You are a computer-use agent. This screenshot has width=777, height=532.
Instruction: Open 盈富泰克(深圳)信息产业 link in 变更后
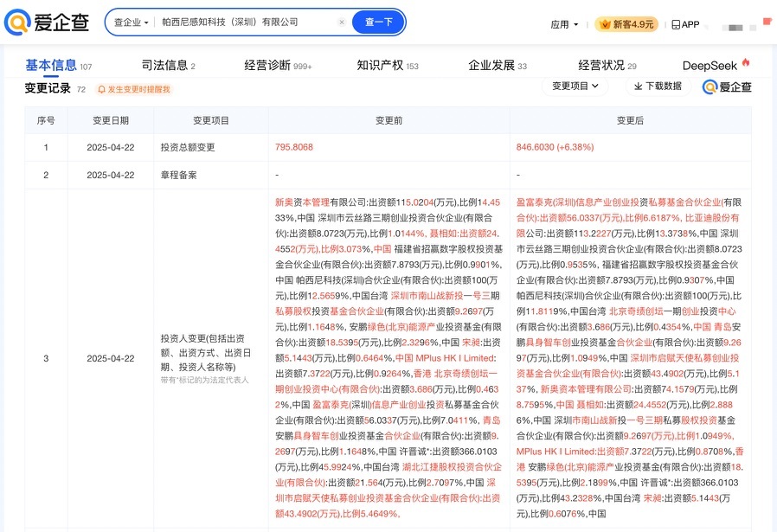(577, 202)
